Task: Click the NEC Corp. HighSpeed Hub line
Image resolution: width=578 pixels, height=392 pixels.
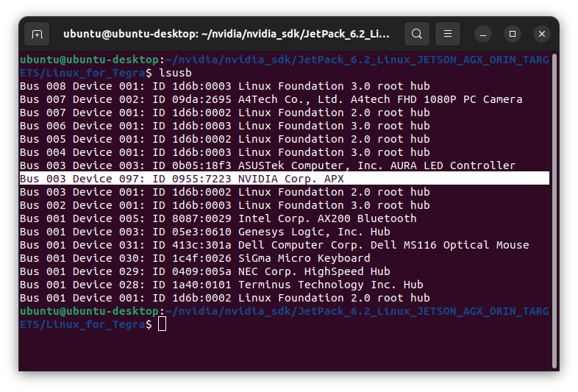Action: tap(205, 272)
